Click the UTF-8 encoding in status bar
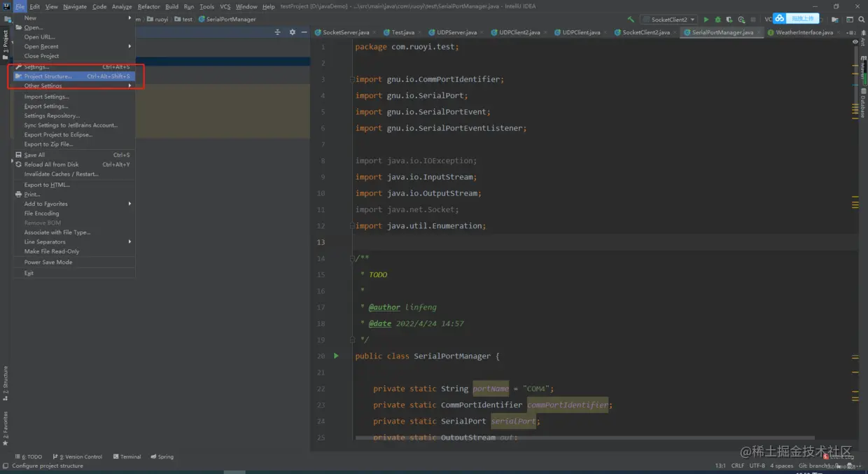 click(757, 466)
